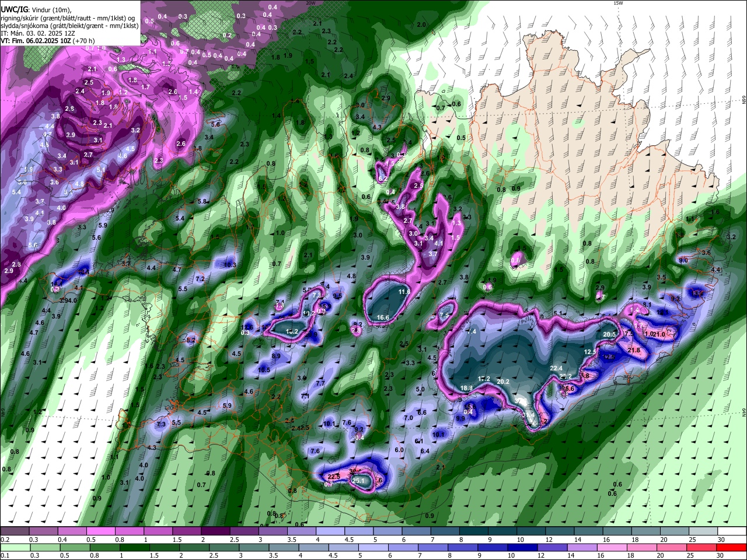Click the 16.6 value on the map
The width and height of the screenshot is (747, 560).
(383, 317)
